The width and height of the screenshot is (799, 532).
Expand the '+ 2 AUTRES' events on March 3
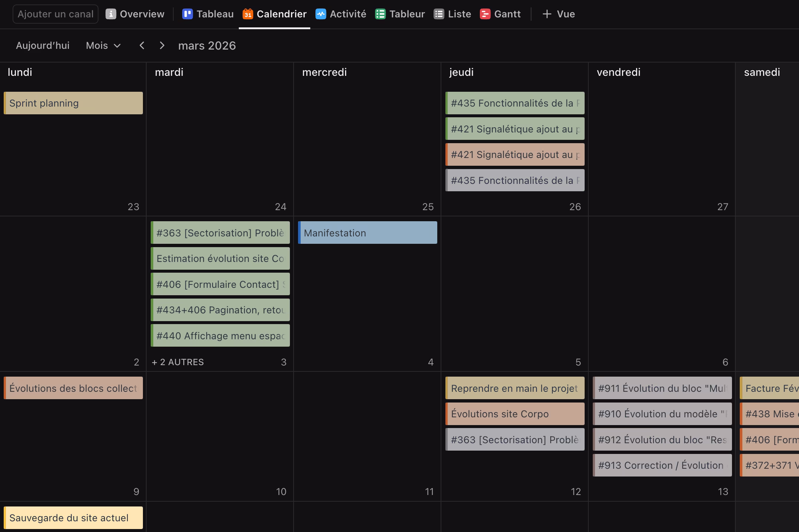[x=178, y=362]
